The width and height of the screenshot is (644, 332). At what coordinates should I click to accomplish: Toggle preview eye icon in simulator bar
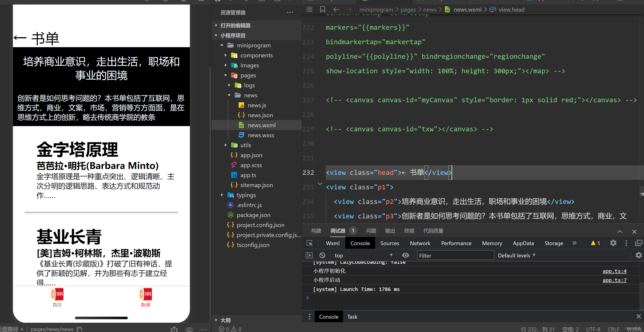tap(189, 329)
